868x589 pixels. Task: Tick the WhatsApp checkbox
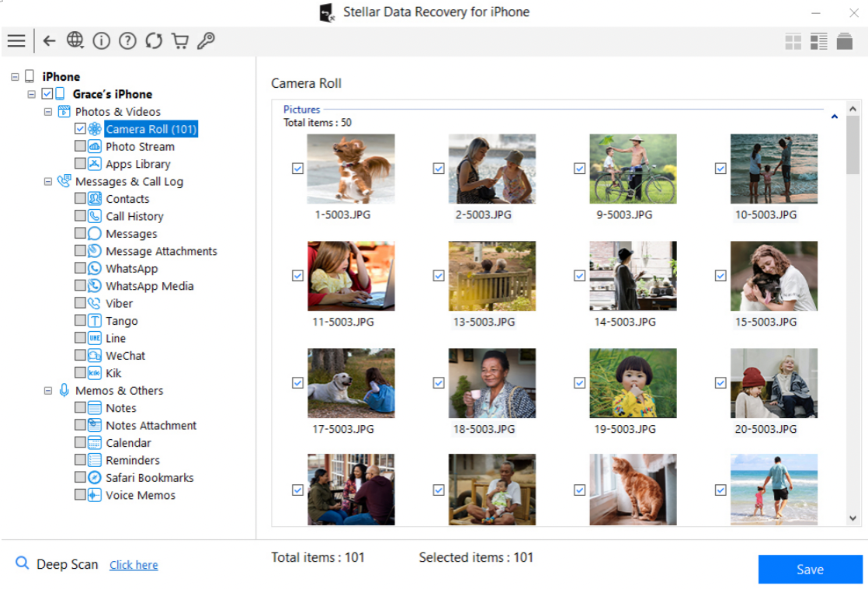click(81, 268)
